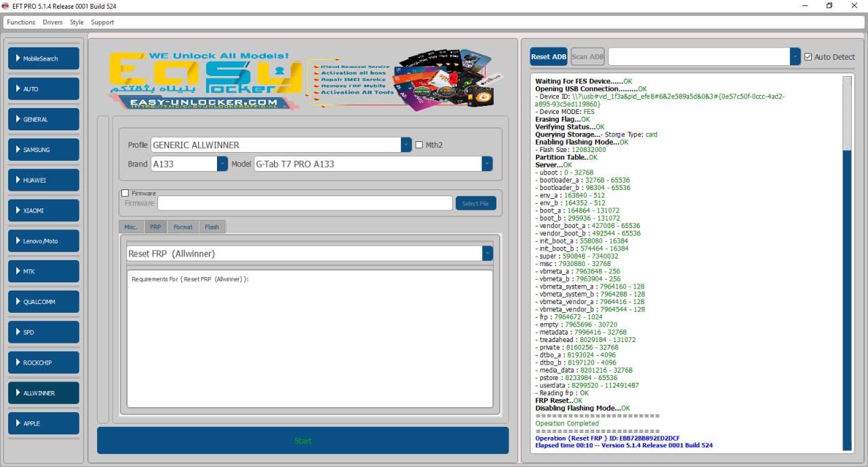Go to the SAMSUNG section
This screenshot has height=467, width=868.
(x=43, y=149)
